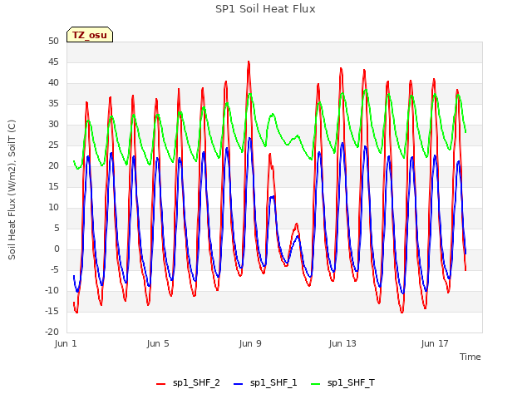Screen dimensions: 532x399
Task: Click the Jun 1 x-axis tick label
Action: click(x=66, y=343)
